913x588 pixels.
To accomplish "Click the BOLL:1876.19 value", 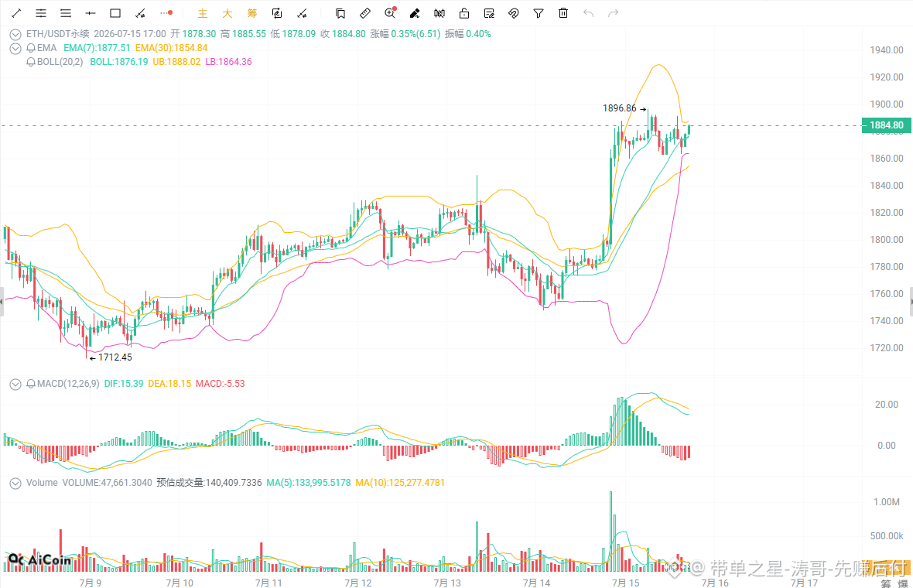I will 119,62.
